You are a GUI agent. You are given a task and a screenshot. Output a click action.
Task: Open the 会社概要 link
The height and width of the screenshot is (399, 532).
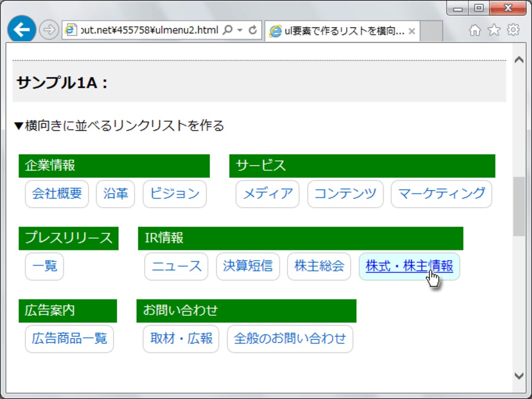(57, 194)
